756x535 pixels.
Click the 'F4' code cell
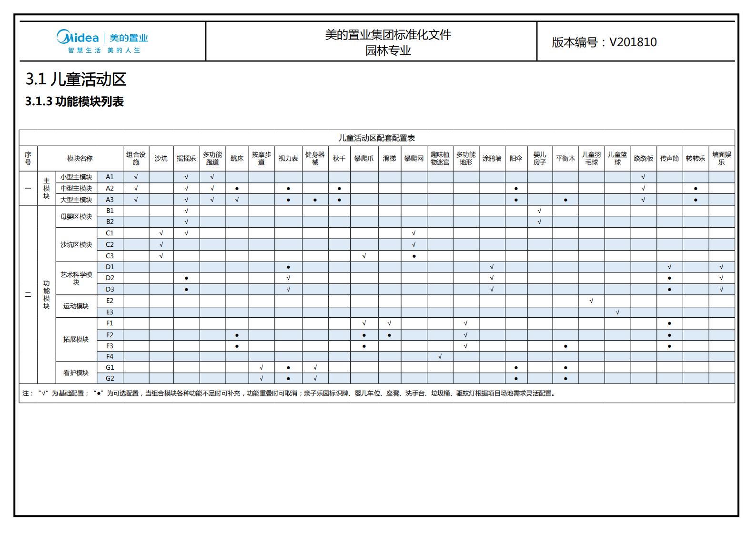(110, 356)
